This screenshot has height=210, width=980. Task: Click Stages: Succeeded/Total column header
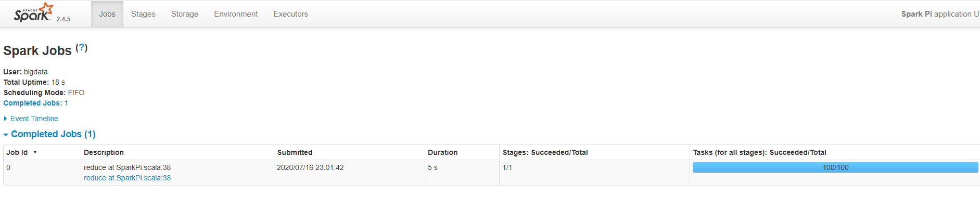click(545, 152)
